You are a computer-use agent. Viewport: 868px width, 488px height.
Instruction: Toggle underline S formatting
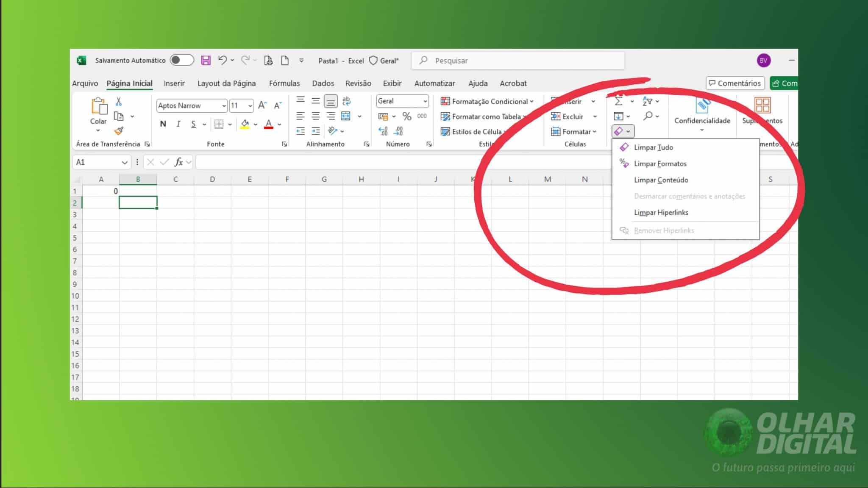click(193, 124)
